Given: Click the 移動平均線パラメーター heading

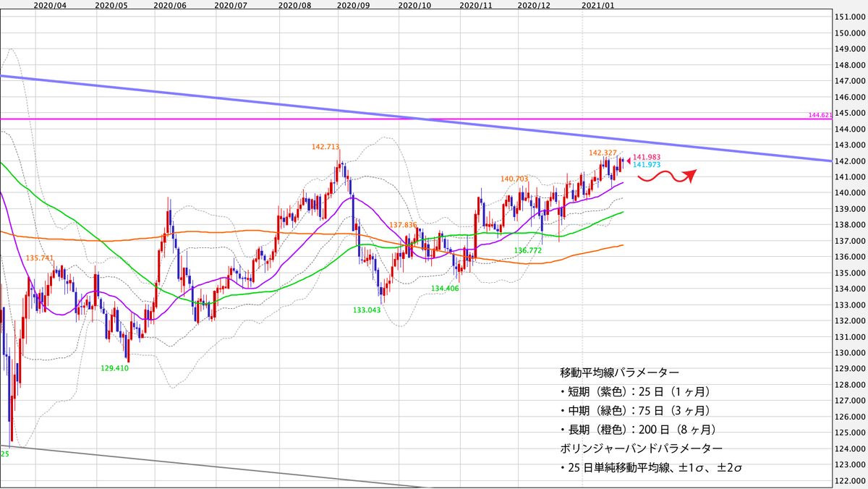Looking at the screenshot, I should point(619,373).
